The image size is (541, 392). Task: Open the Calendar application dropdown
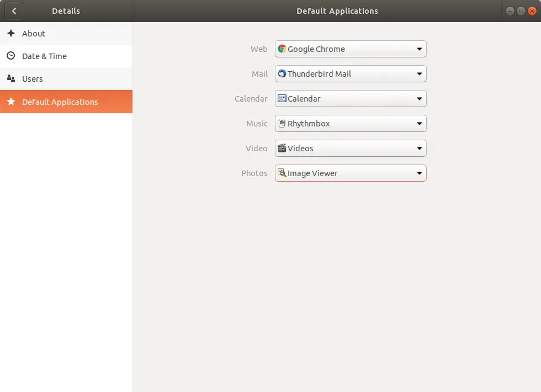click(351, 99)
